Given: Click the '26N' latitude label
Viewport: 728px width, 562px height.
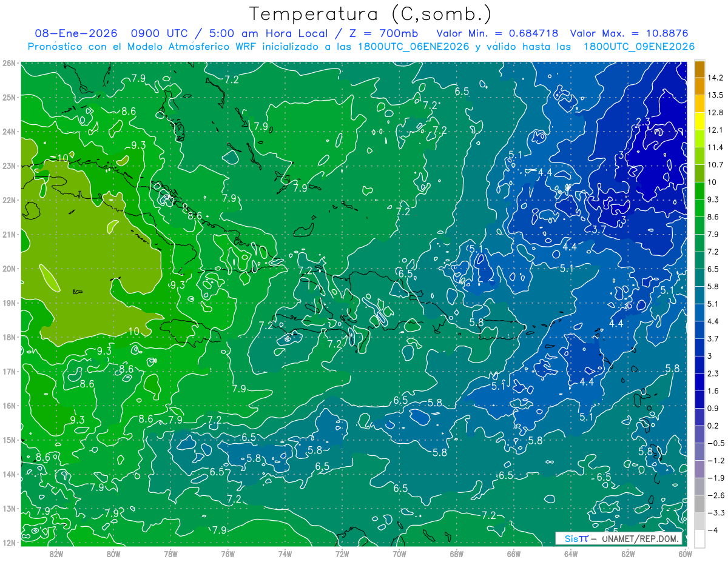Looking at the screenshot, I should [x=8, y=63].
